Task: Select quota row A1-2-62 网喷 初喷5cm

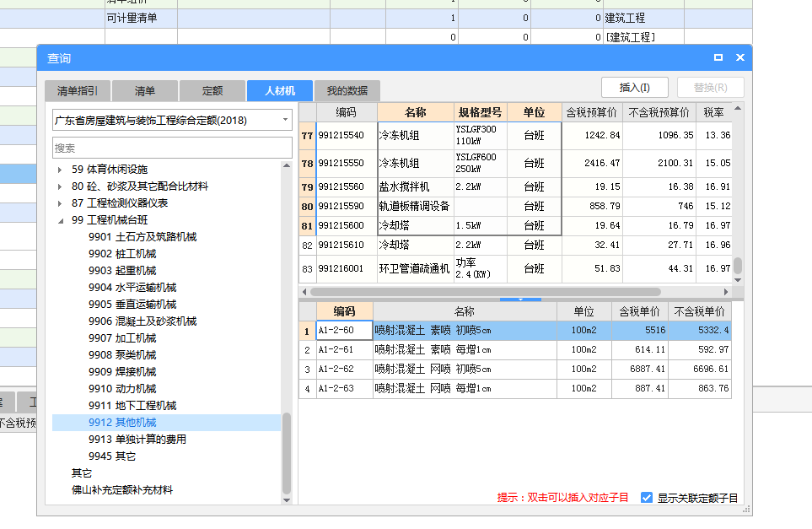Action: tap(515, 369)
